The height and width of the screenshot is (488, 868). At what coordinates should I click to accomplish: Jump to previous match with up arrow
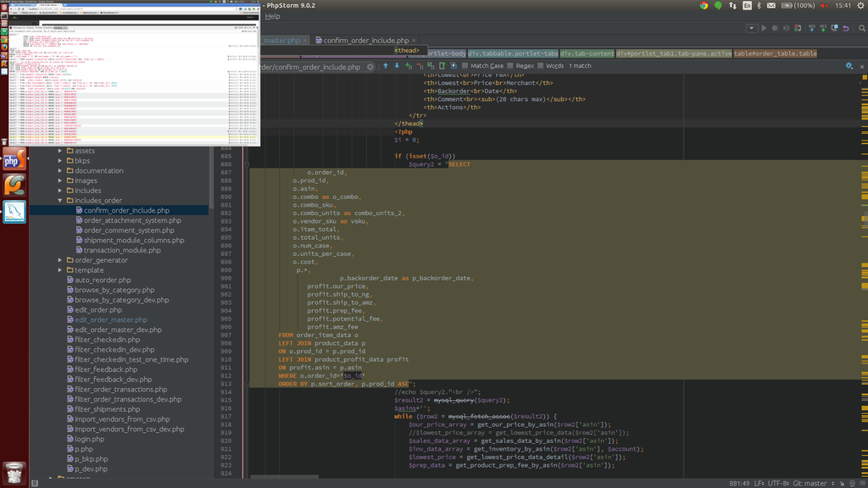pyautogui.click(x=385, y=66)
